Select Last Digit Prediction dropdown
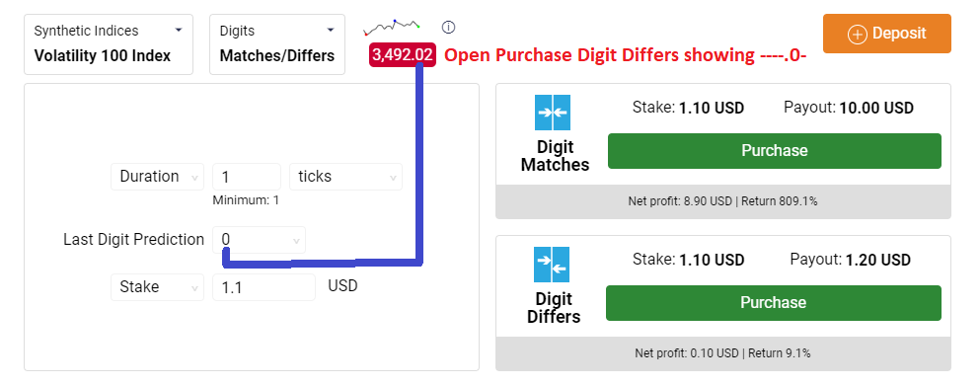980x386 pixels. point(259,240)
